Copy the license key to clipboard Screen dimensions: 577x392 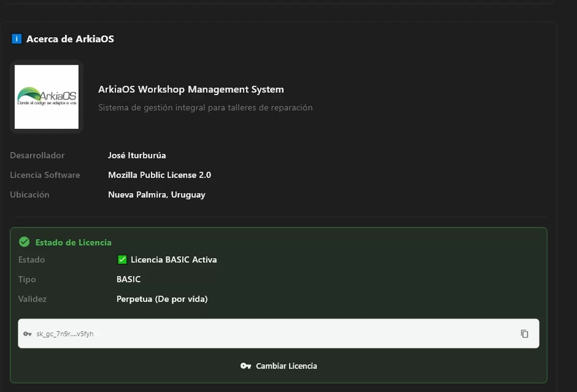(525, 333)
